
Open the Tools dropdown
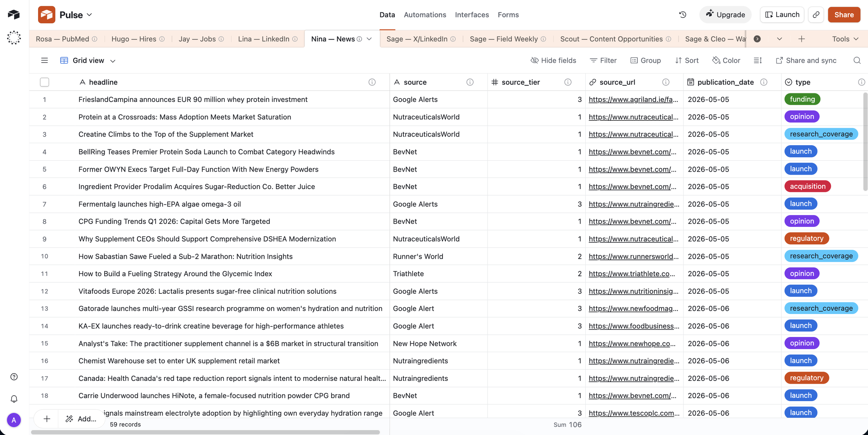pos(845,39)
